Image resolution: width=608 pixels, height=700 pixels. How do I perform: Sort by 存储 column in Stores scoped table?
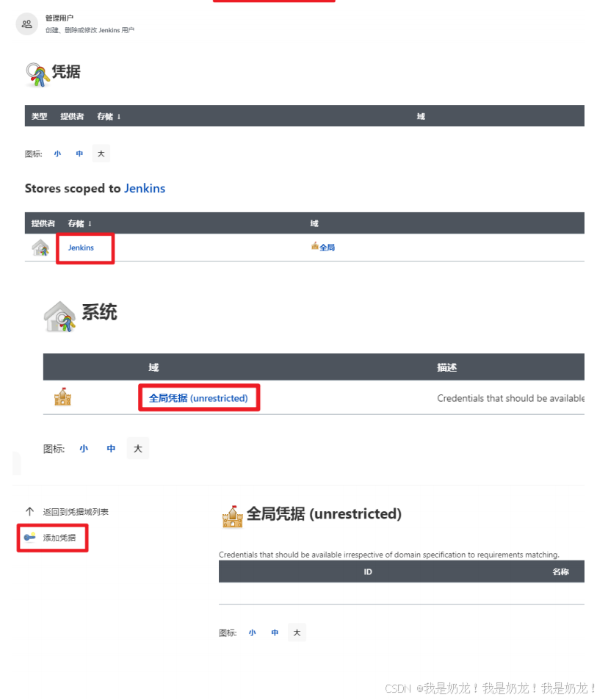[x=79, y=223]
